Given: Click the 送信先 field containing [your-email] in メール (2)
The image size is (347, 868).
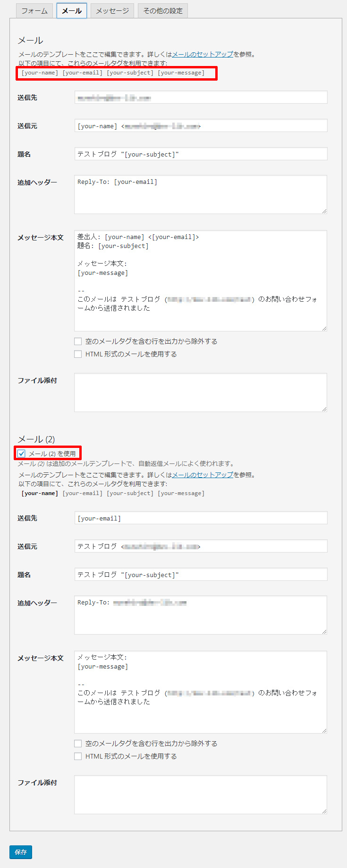Looking at the screenshot, I should [201, 518].
